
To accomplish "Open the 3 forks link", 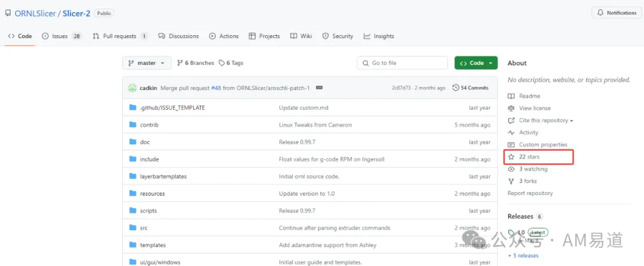I will coord(522,181).
